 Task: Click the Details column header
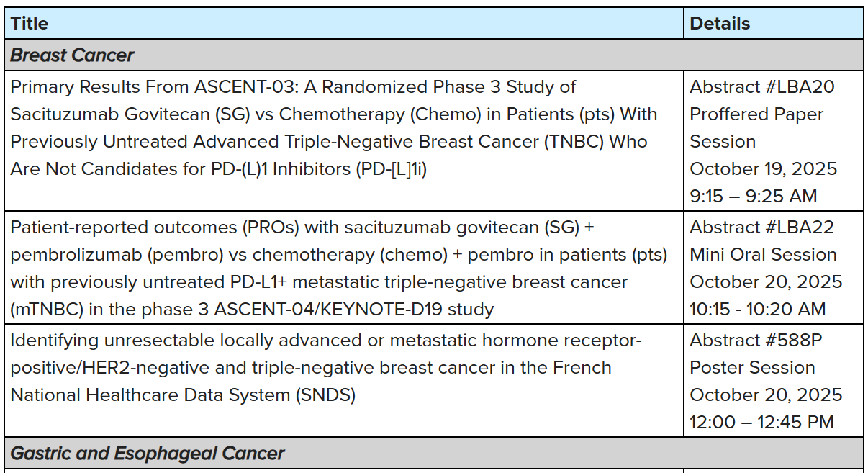720,24
